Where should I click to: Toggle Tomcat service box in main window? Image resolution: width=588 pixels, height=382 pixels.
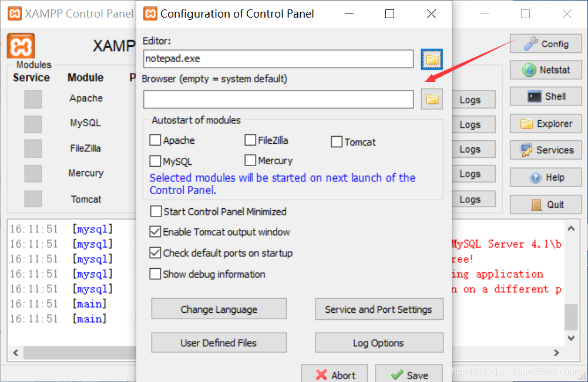[33, 198]
